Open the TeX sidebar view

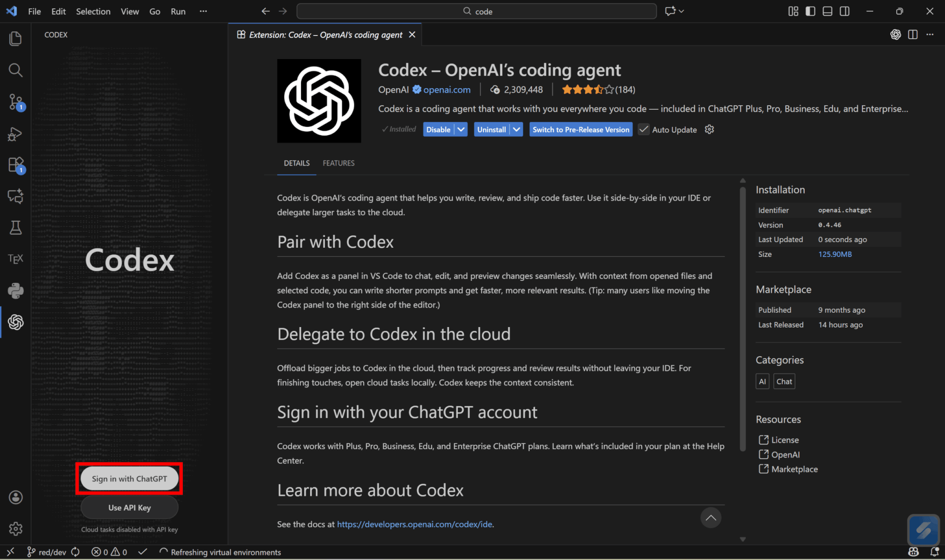(x=15, y=259)
